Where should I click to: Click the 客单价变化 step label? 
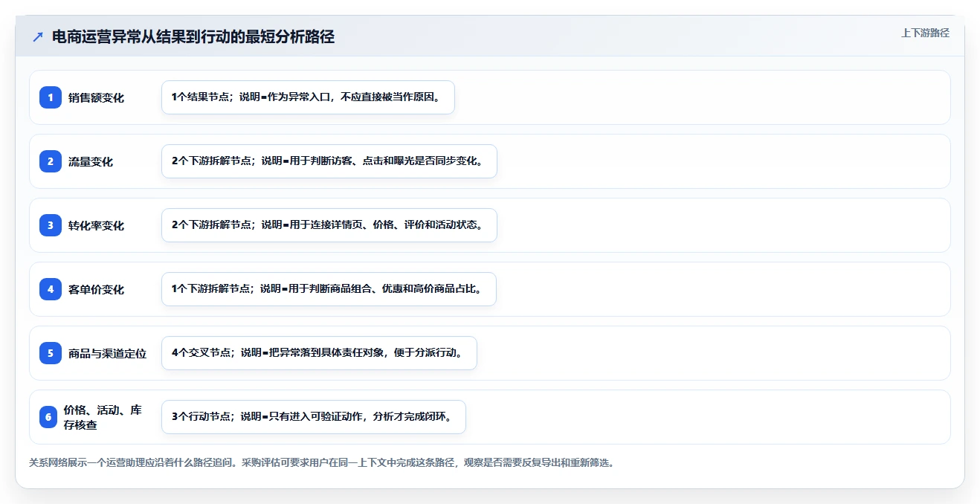tap(96, 289)
